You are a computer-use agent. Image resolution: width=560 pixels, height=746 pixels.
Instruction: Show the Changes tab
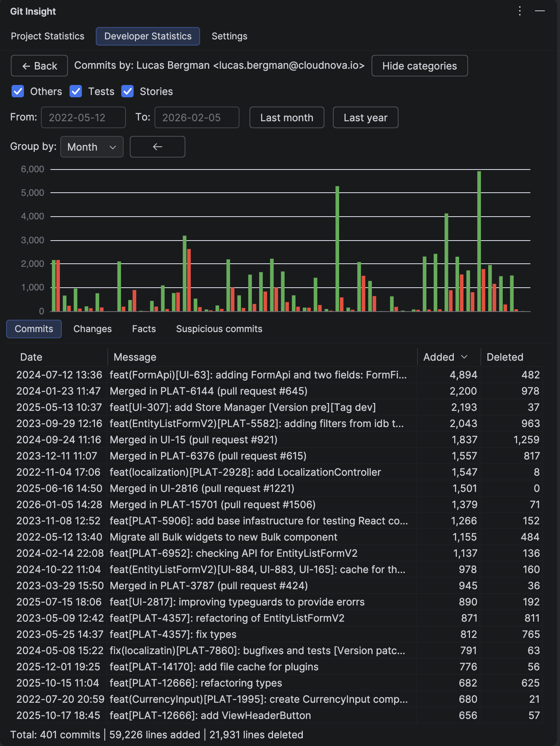click(x=92, y=329)
